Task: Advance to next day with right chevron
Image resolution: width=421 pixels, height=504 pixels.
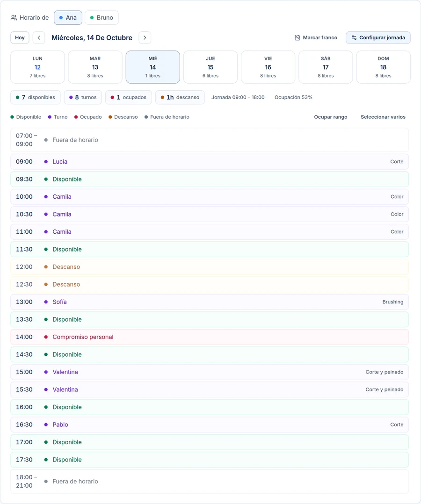Action: [x=145, y=37]
